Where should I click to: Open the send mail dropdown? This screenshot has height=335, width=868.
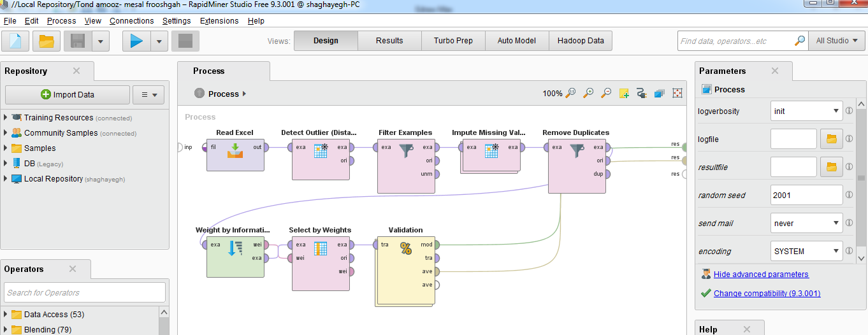(x=806, y=223)
